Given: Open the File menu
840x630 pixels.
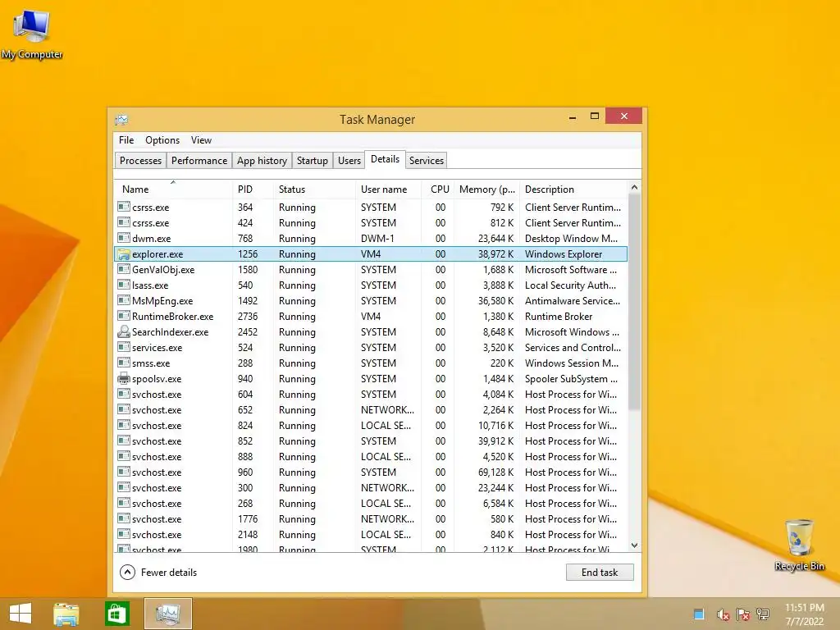Looking at the screenshot, I should pyautogui.click(x=126, y=139).
